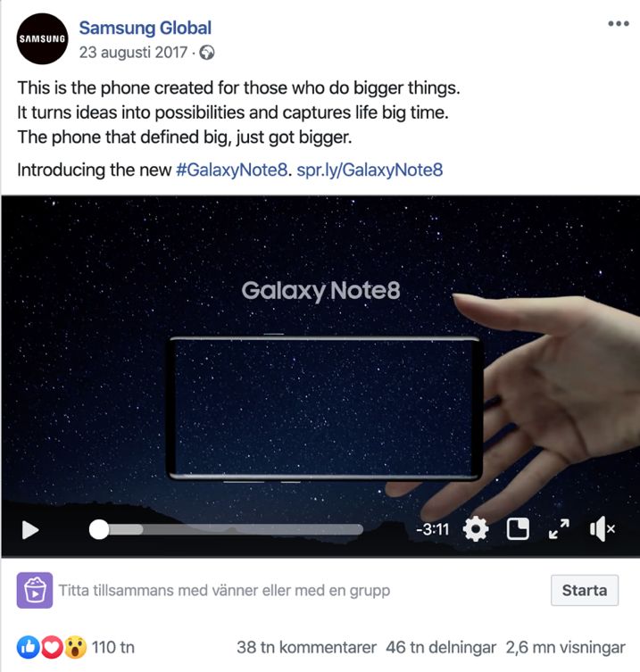View the 46 tn delningar
The height and width of the screenshot is (672, 640).
point(441,648)
